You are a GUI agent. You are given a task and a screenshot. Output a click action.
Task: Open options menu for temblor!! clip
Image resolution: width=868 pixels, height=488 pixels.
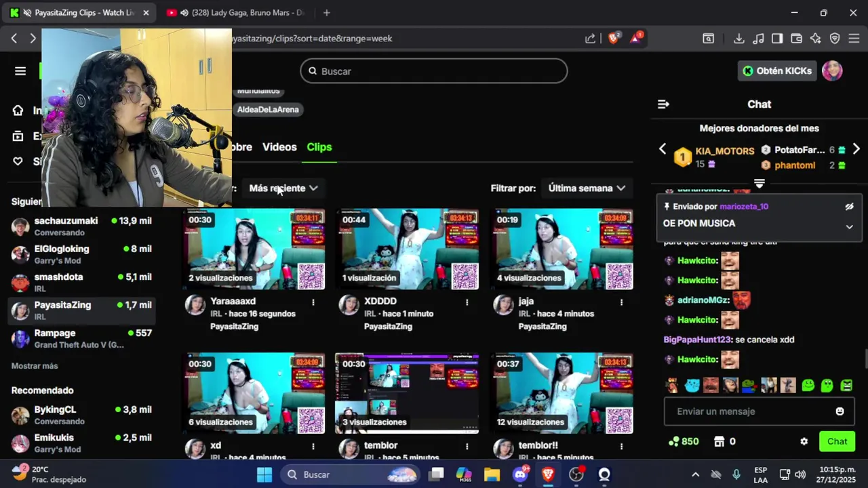pyautogui.click(x=621, y=446)
